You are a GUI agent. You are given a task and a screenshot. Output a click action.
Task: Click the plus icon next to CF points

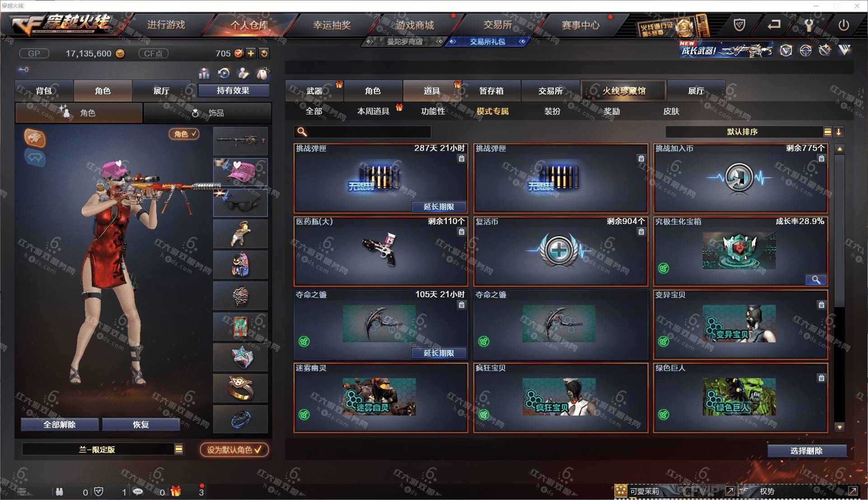tap(251, 53)
